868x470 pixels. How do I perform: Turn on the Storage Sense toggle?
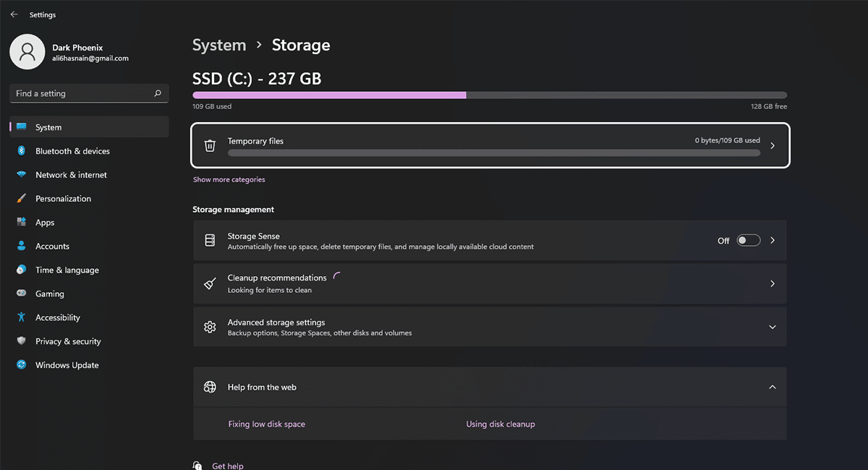coord(748,240)
